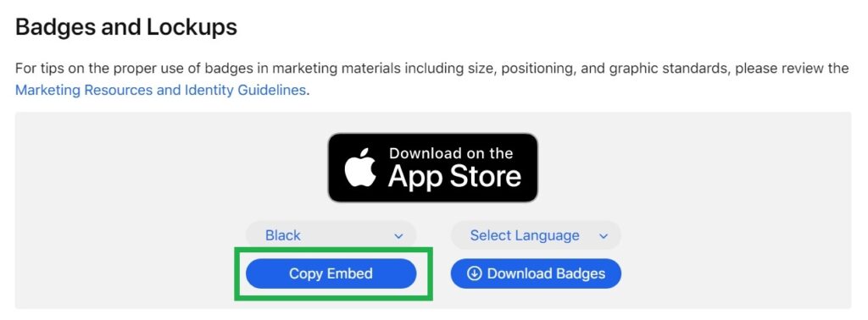Click the 'Download Badges' label text

[546, 273]
